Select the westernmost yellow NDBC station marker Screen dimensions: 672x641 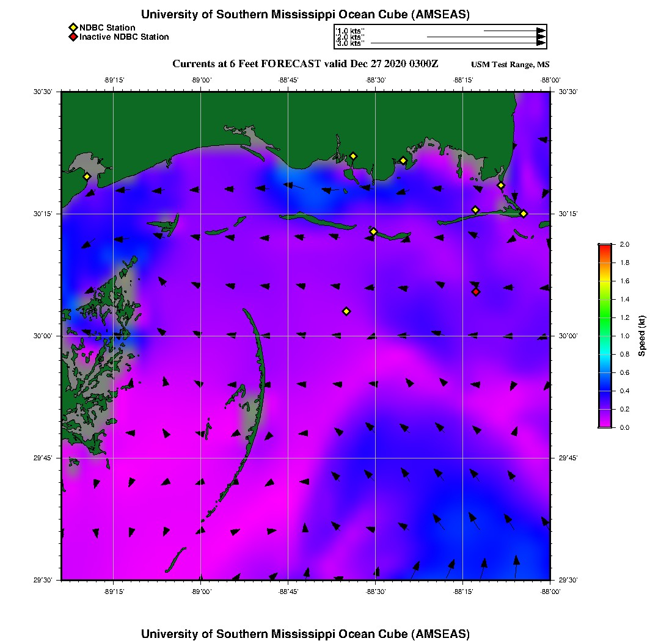[x=87, y=176]
